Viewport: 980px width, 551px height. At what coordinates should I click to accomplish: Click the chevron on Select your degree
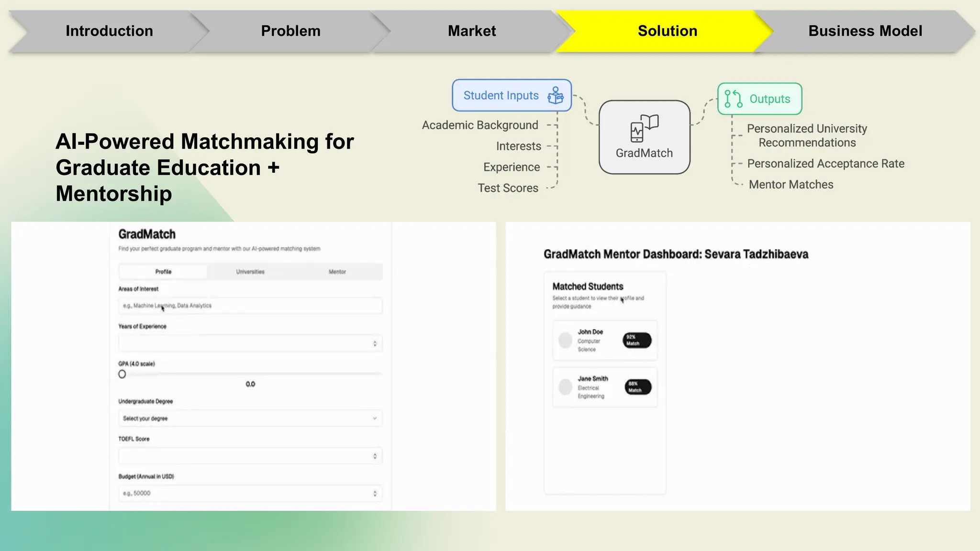(375, 419)
